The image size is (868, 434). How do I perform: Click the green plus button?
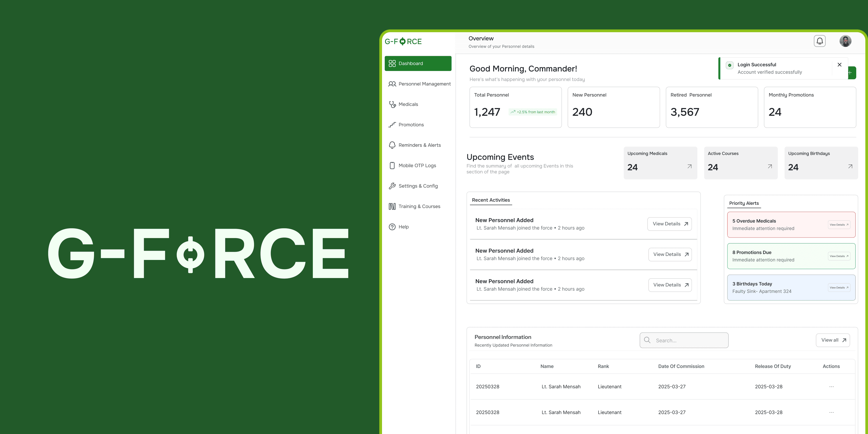click(x=852, y=73)
